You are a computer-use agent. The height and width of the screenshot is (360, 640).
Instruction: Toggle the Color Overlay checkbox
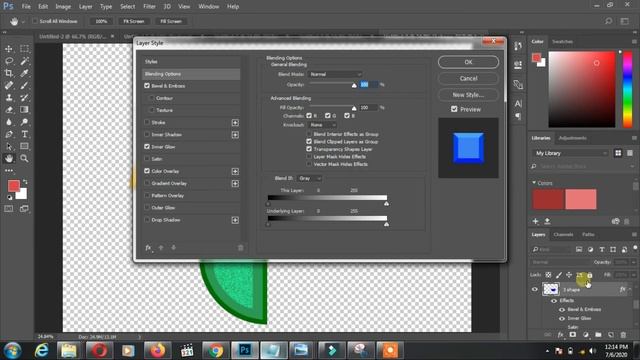coord(147,171)
